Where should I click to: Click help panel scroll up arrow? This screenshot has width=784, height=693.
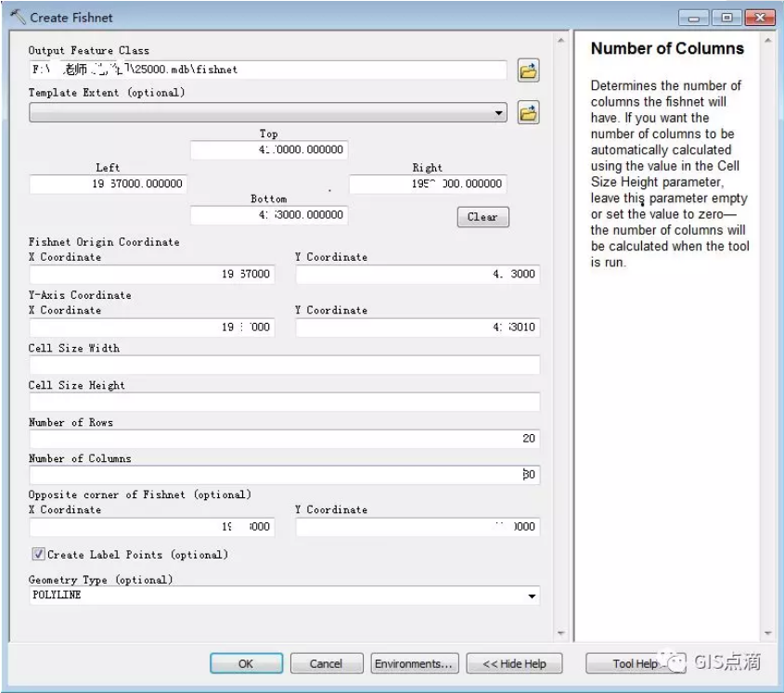768,41
